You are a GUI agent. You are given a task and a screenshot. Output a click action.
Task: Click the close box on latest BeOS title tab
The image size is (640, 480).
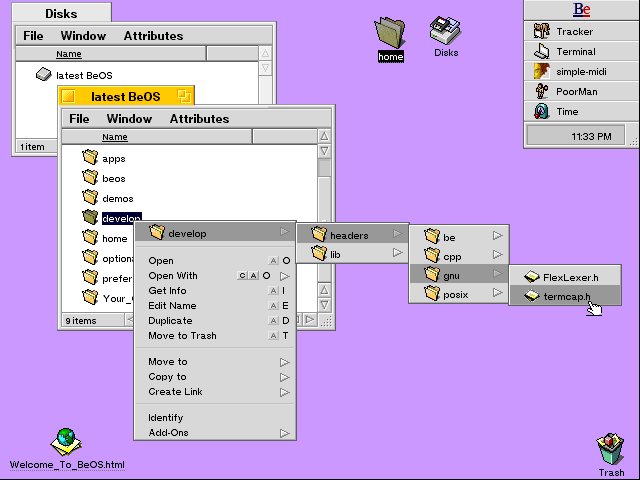[x=68, y=96]
